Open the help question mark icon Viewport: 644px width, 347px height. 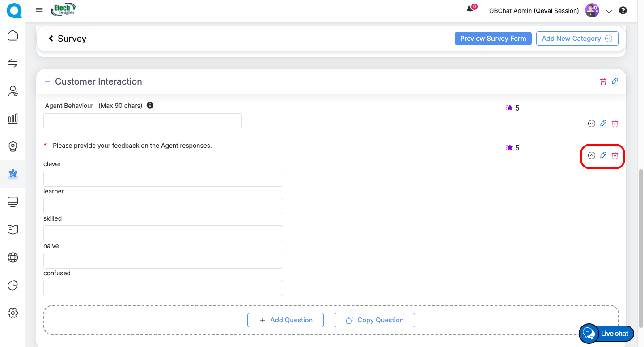pyautogui.click(x=623, y=11)
